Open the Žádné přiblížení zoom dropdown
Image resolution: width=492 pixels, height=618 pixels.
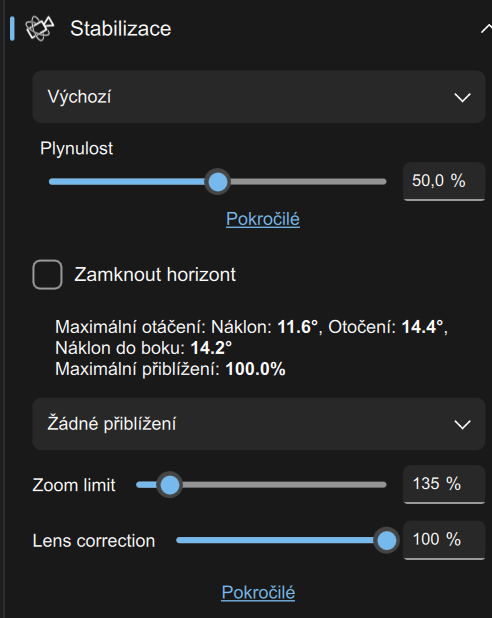[x=259, y=424]
